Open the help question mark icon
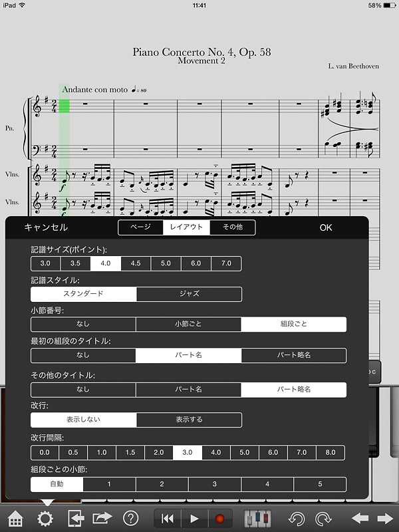 coord(131,519)
